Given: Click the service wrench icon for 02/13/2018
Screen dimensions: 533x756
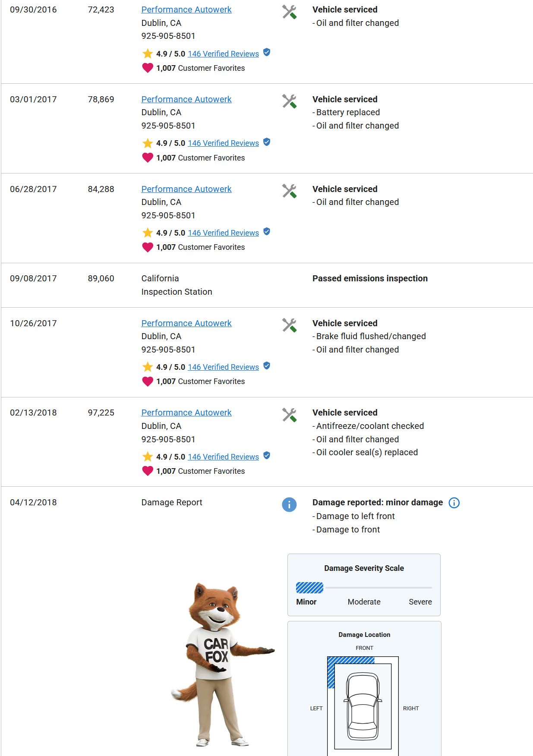Looking at the screenshot, I should [289, 415].
